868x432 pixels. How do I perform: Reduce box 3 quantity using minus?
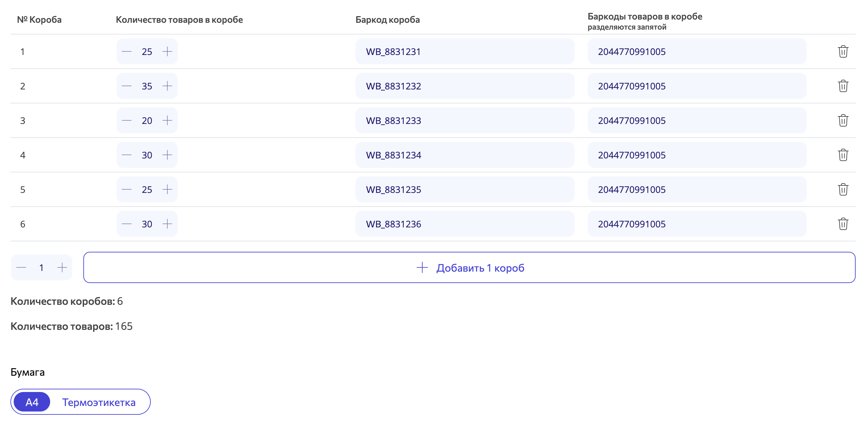coord(126,121)
